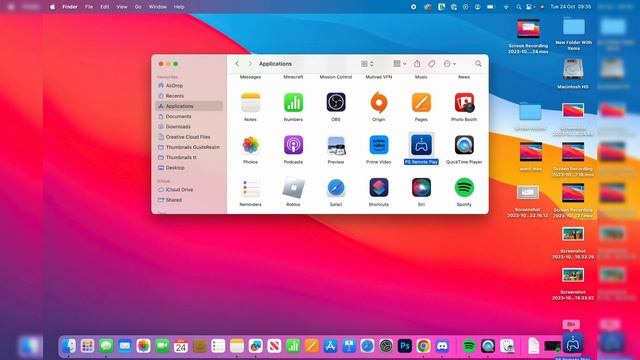The width and height of the screenshot is (640, 360).
Task: Open Finder from the Dock
Action: pos(69,346)
